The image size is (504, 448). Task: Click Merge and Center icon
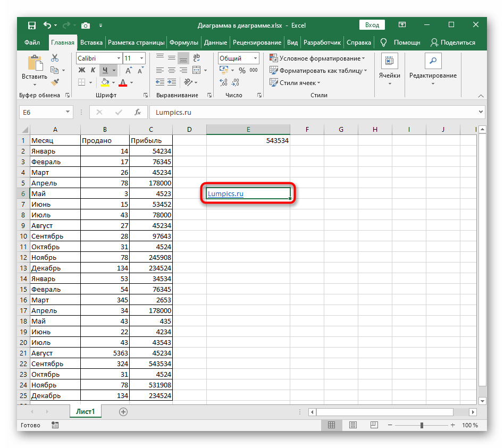click(196, 70)
